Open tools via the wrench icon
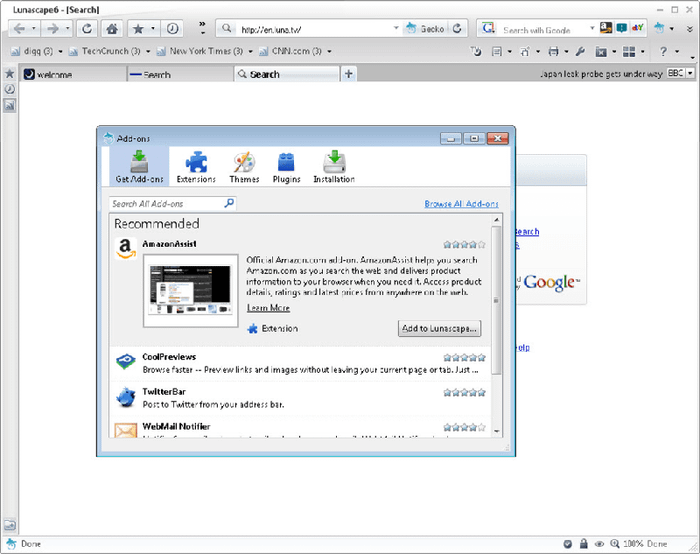700x554 pixels. coord(580,52)
